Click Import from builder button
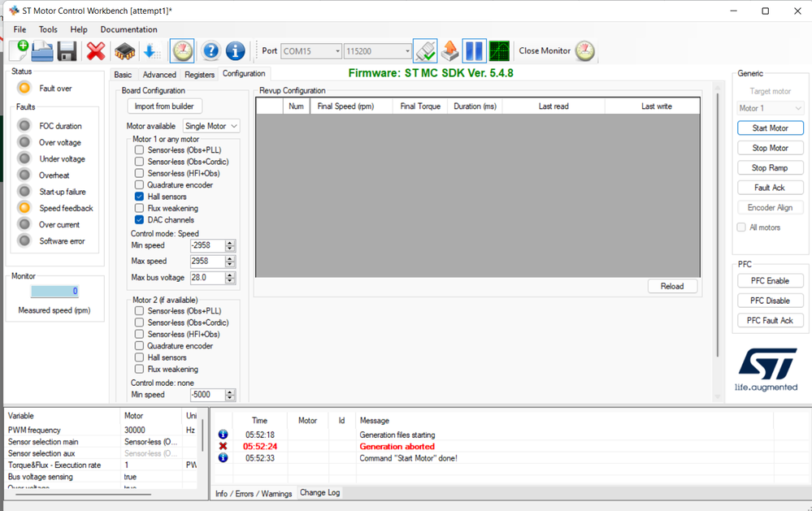Image resolution: width=812 pixels, height=511 pixels. click(x=164, y=106)
